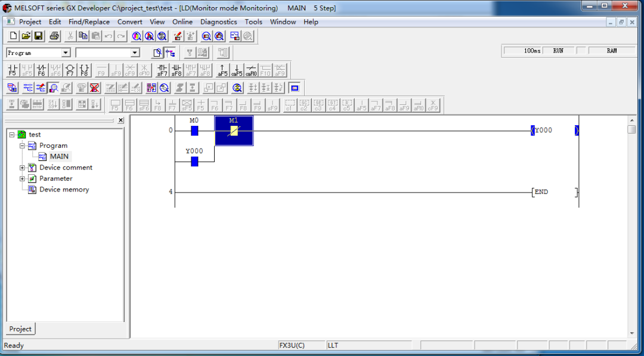Image resolution: width=644 pixels, height=356 pixels.
Task: Click the Print icon in the toolbar
Action: (x=54, y=36)
